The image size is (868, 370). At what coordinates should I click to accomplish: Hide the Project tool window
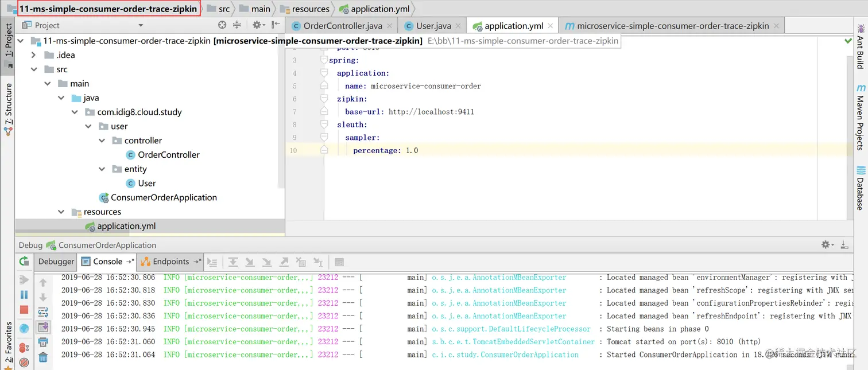276,25
